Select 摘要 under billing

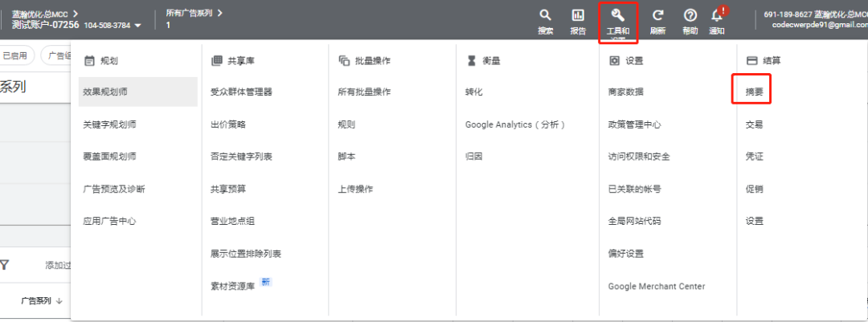(754, 92)
